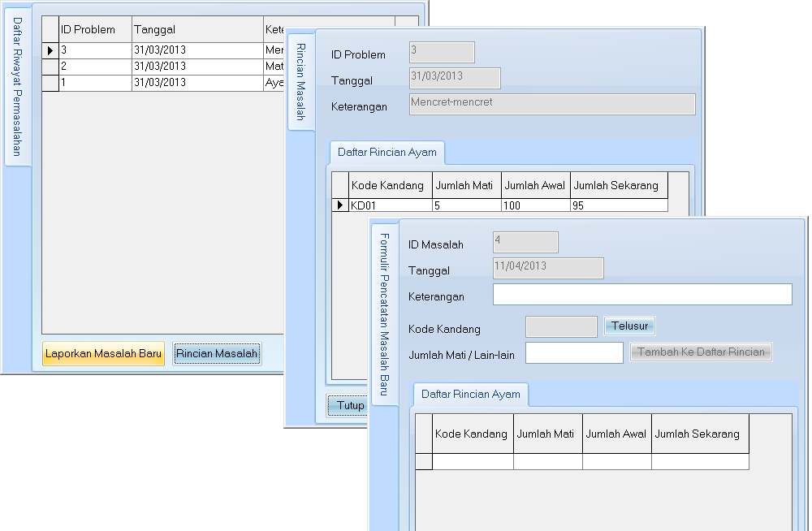
Task: Click date cell 31/03/2013 in row 2
Action: tap(197, 67)
